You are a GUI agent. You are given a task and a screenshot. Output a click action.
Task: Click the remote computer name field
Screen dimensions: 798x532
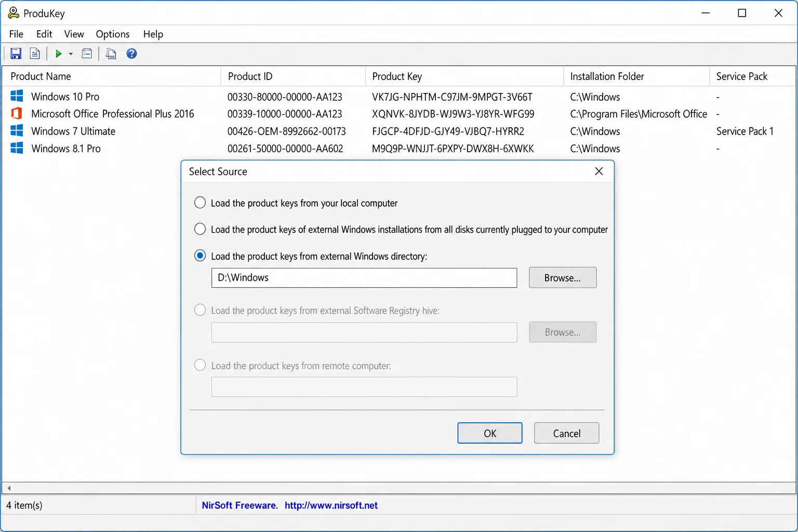pyautogui.click(x=364, y=387)
